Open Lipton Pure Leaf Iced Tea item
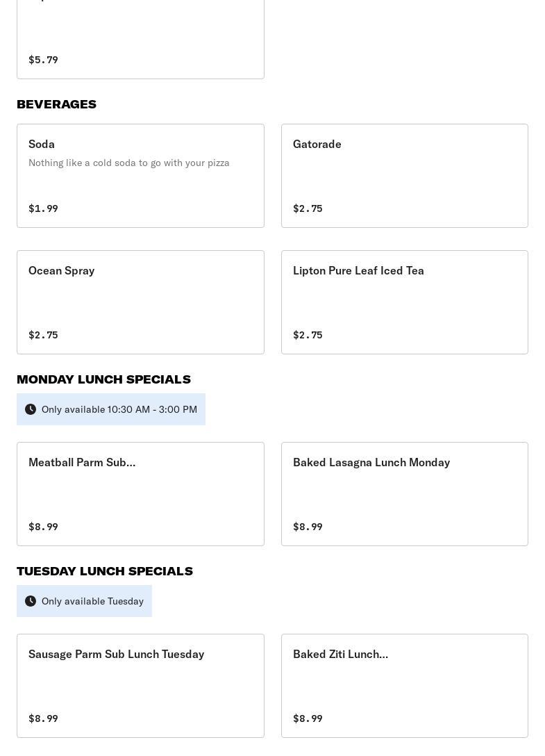The width and height of the screenshot is (545, 756). (404, 302)
